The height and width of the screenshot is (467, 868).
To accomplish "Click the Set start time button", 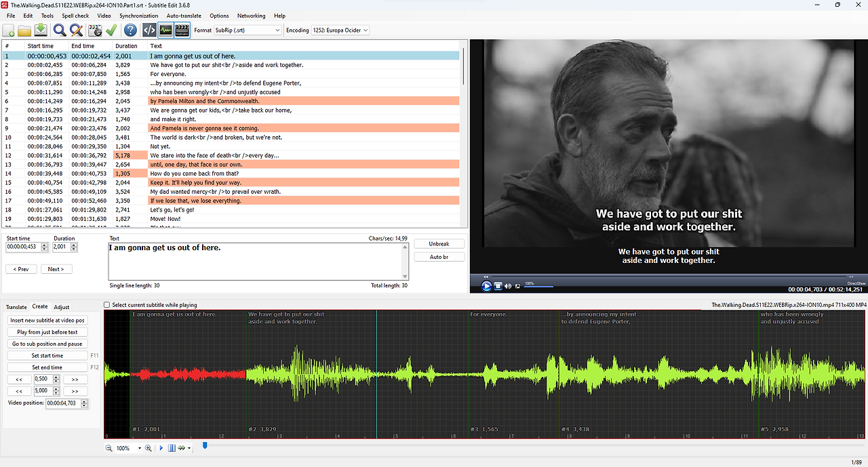I will pyautogui.click(x=47, y=355).
